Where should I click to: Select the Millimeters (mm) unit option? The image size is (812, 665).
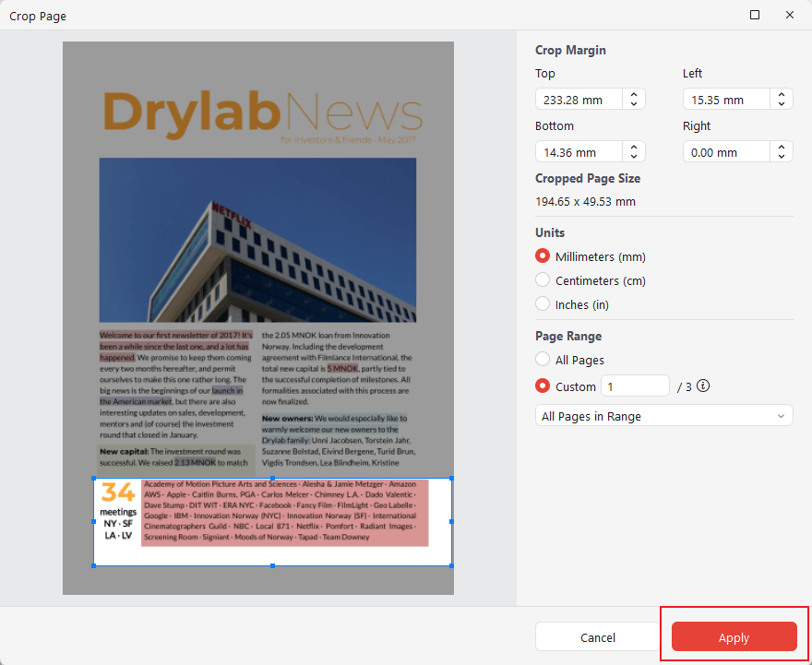tap(543, 256)
